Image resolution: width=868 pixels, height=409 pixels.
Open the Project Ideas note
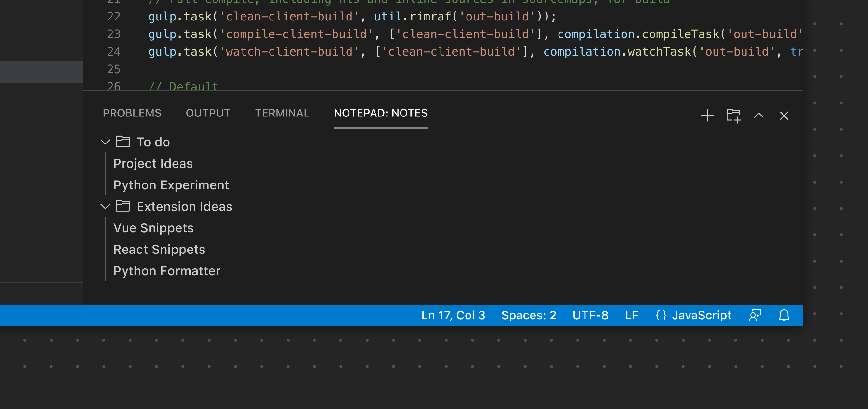[153, 163]
